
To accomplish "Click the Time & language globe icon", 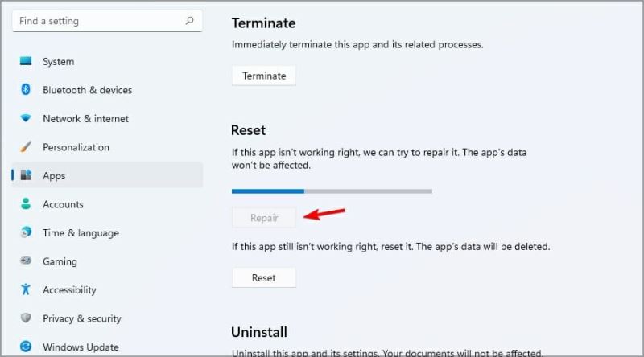I will click(26, 233).
